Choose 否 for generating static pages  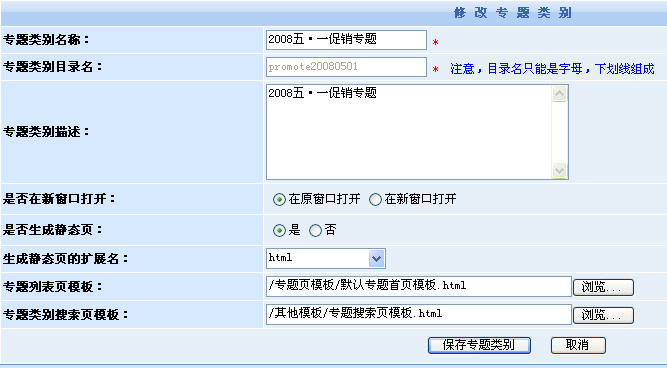(x=315, y=231)
